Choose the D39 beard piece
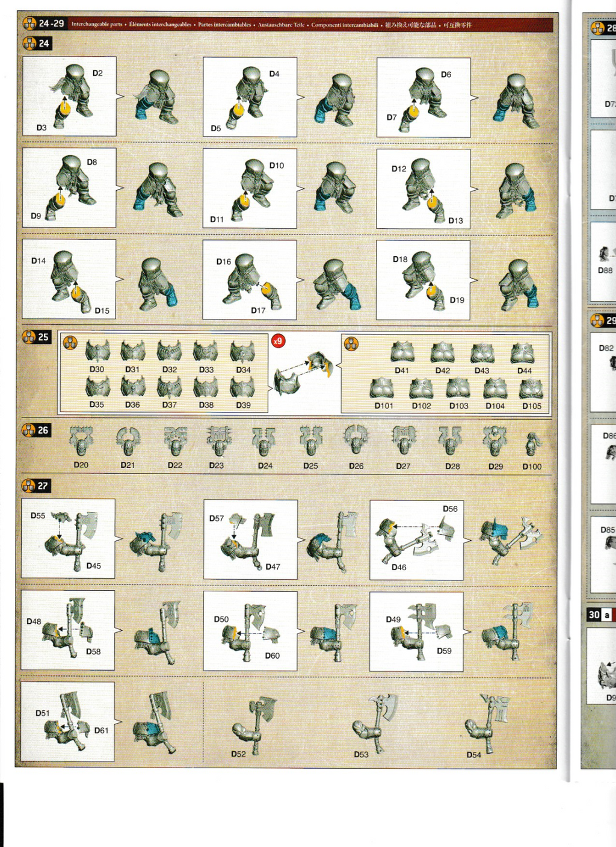 (242, 387)
